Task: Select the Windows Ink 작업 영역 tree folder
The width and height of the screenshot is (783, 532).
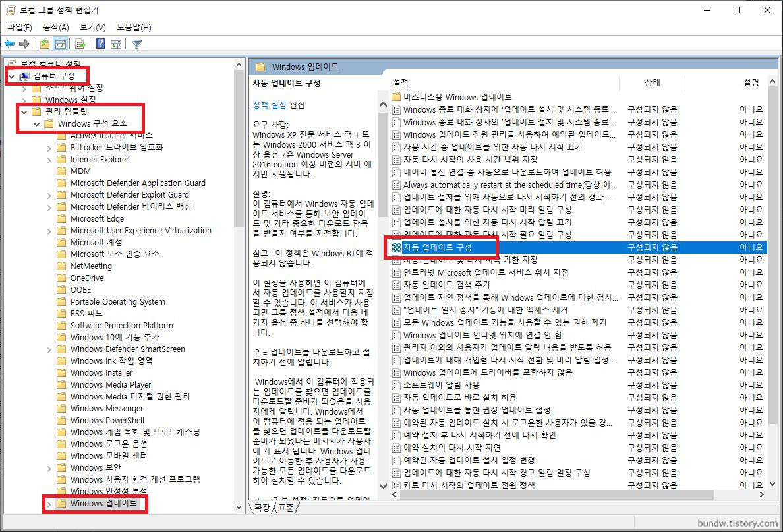Action: click(x=111, y=361)
